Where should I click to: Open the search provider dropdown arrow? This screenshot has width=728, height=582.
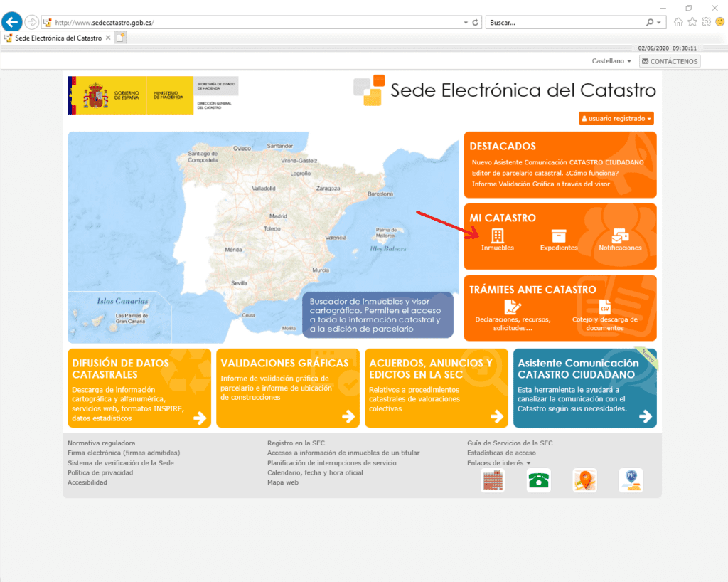pos(659,22)
